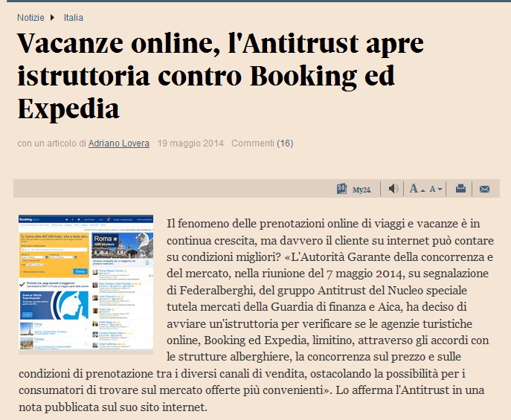Click the My24 label

click(x=361, y=190)
